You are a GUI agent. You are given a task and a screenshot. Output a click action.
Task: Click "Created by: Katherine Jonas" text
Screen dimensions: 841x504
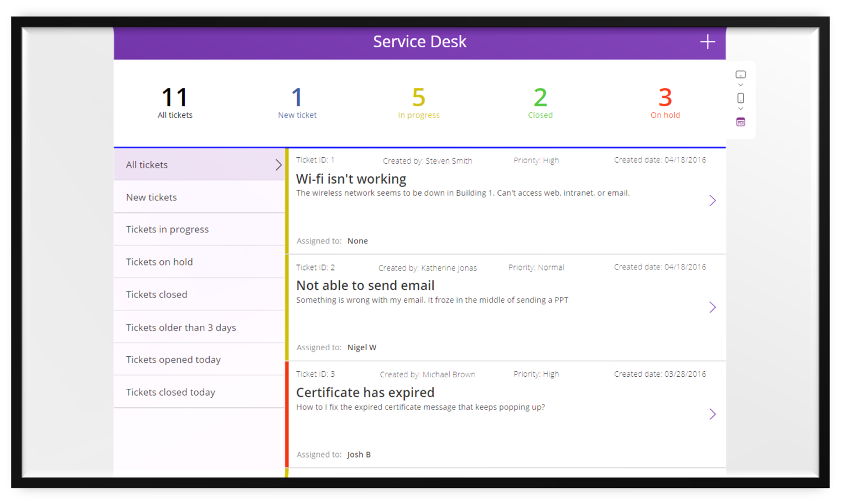click(428, 268)
